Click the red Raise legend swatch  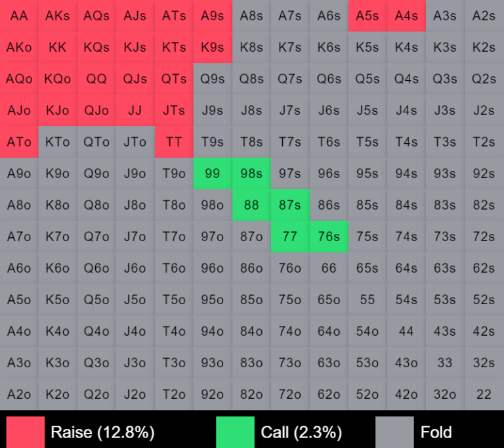(26, 432)
